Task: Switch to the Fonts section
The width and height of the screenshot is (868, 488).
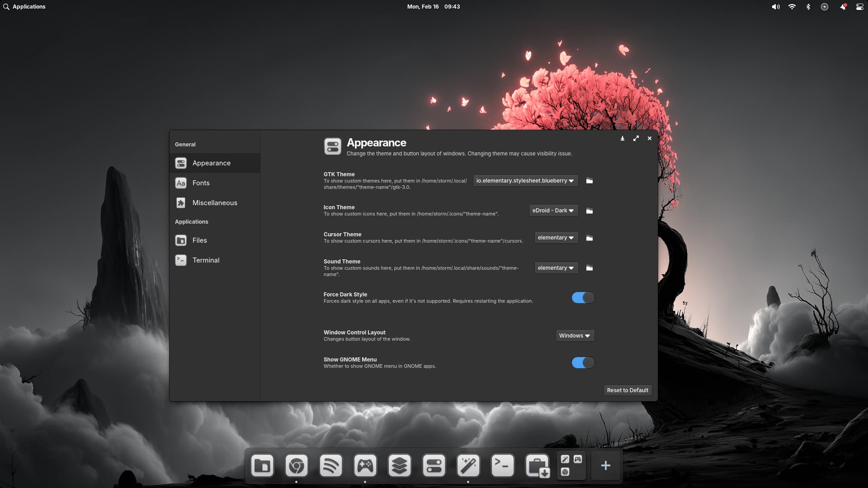Action: 201,183
